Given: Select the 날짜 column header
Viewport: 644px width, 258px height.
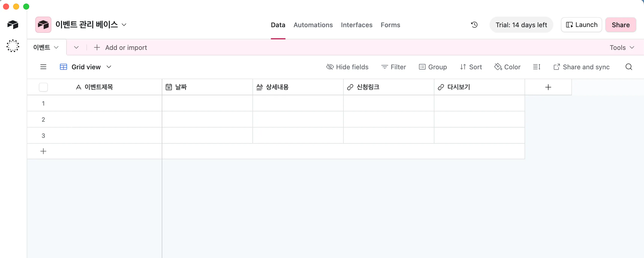Looking at the screenshot, I should point(207,87).
